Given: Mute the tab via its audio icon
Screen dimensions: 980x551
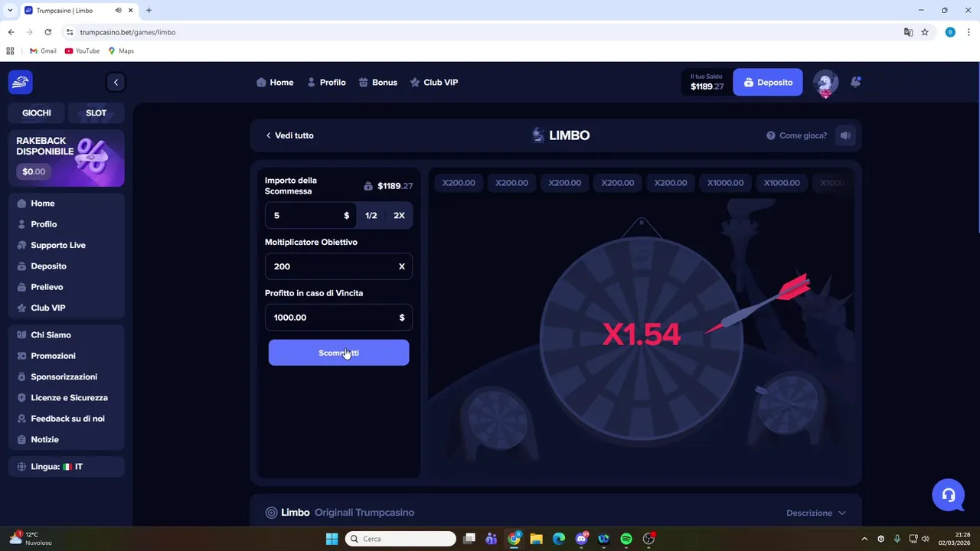Looking at the screenshot, I should [x=118, y=11].
